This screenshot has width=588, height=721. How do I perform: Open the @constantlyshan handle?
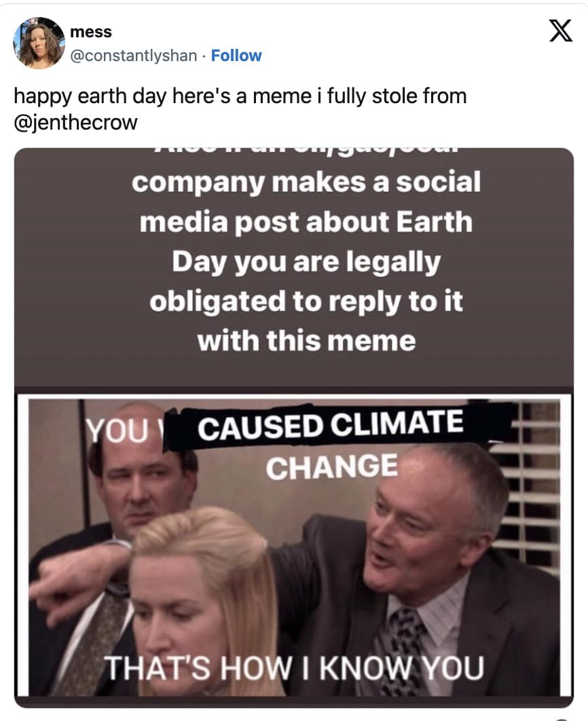point(133,56)
